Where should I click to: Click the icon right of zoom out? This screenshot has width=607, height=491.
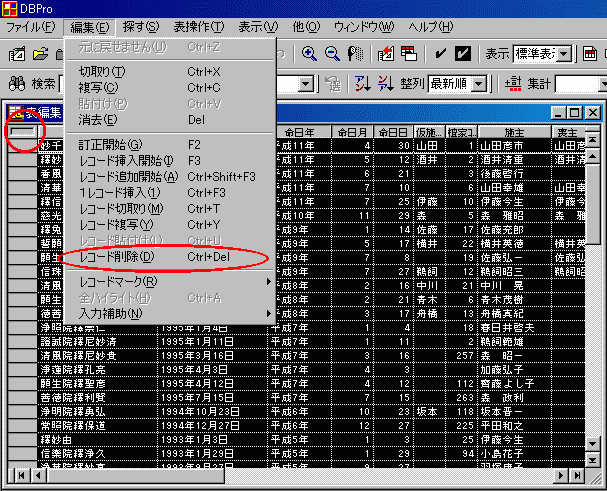click(x=355, y=54)
